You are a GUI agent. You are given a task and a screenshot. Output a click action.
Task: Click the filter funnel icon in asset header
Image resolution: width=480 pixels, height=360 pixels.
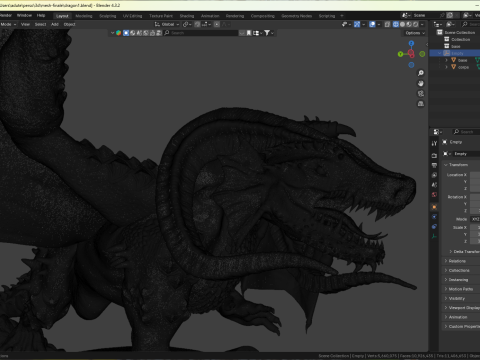pos(267,33)
